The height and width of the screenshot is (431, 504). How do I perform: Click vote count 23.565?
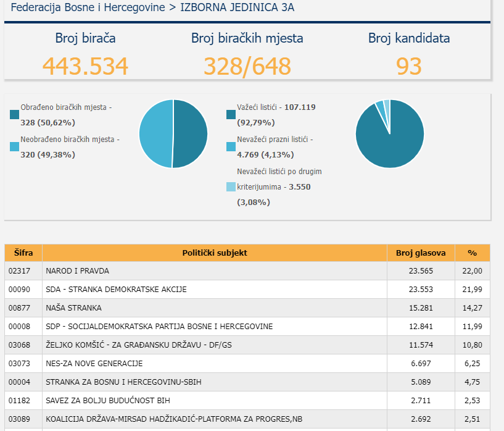click(x=421, y=271)
